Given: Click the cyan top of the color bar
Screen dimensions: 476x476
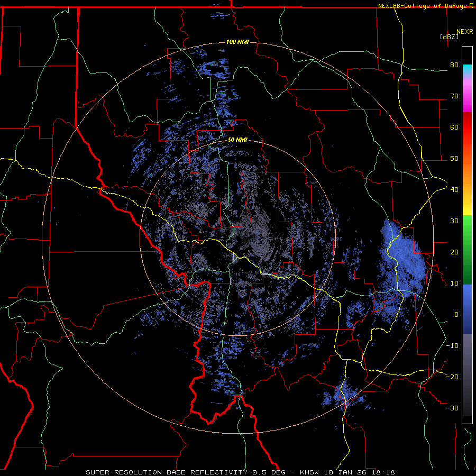Looking at the screenshot, I should pos(467,69).
